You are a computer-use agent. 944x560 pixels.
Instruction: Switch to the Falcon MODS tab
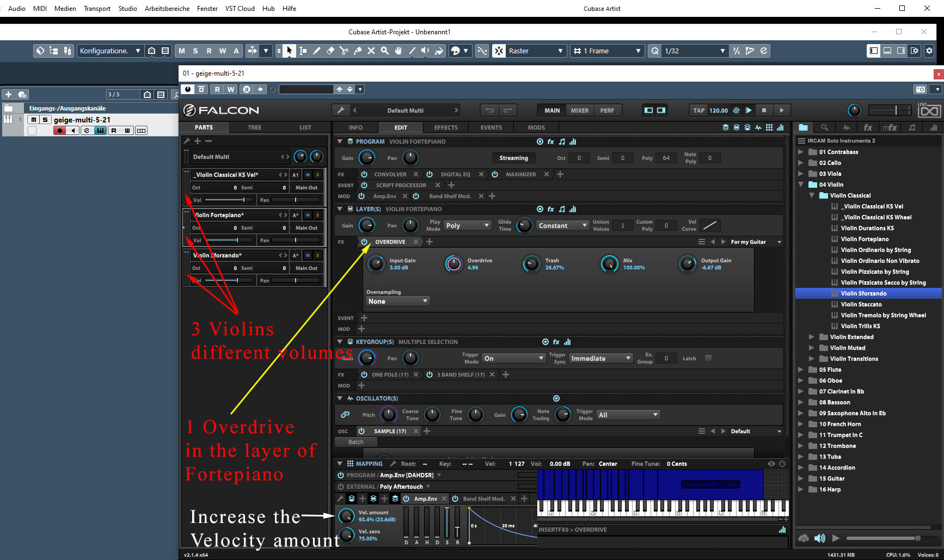click(536, 127)
